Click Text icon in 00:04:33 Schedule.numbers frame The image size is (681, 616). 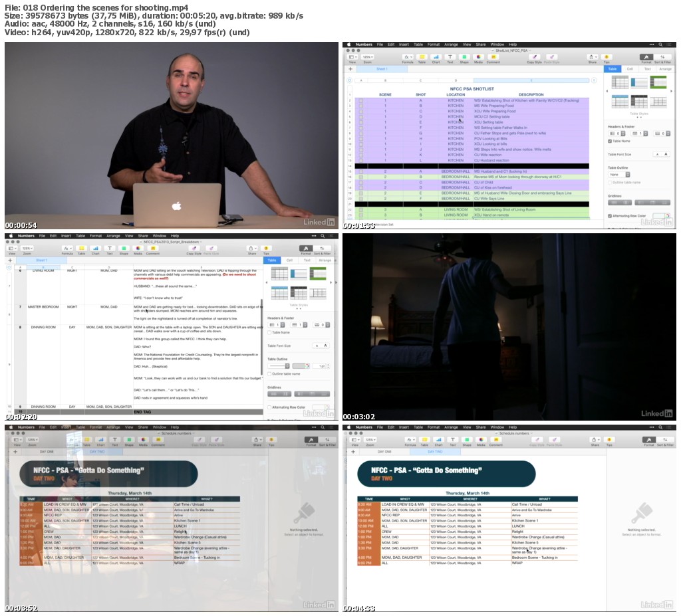[x=452, y=440]
